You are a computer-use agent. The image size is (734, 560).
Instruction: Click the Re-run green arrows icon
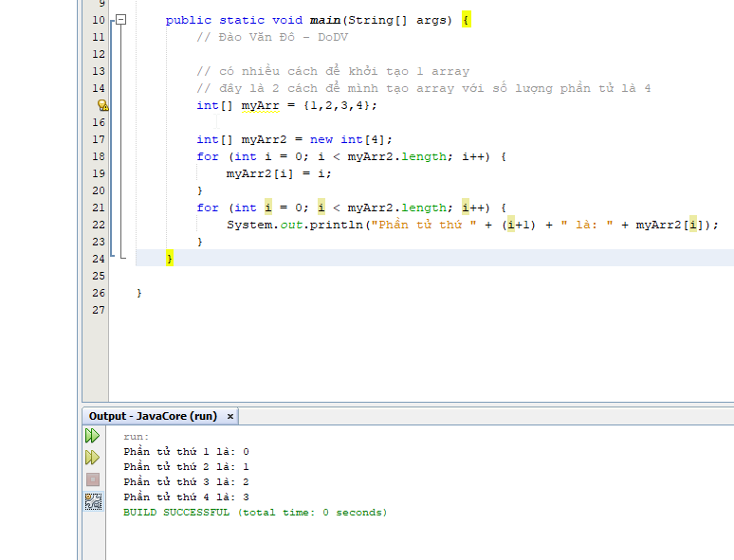click(x=92, y=436)
